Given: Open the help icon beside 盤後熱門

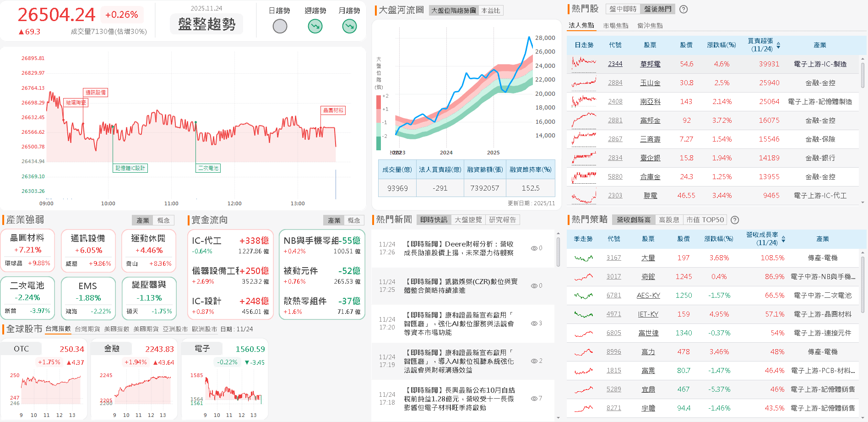Looking at the screenshot, I should 683,9.
